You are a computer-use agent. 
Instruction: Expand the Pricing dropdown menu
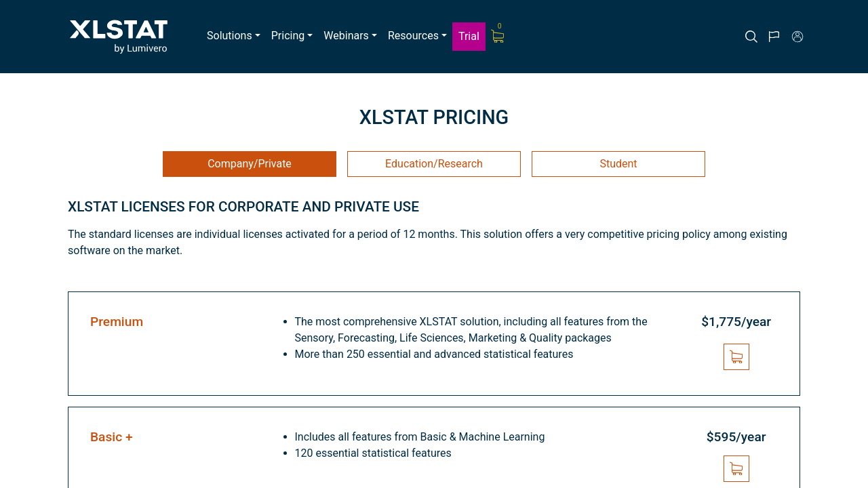(292, 36)
